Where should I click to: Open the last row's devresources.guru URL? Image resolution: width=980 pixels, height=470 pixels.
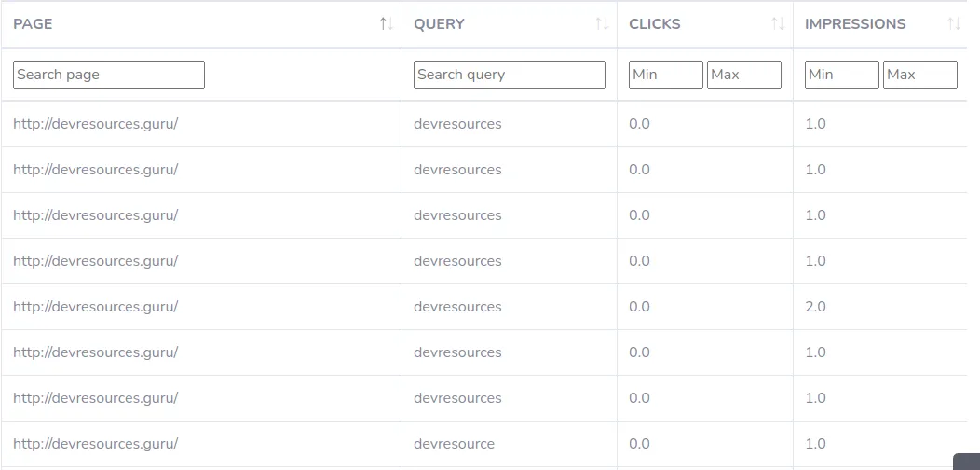96,444
